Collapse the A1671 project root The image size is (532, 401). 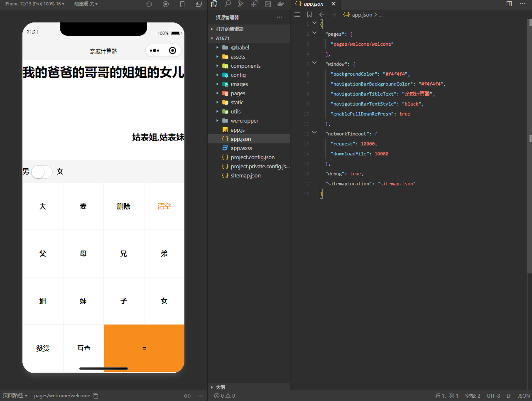point(249,38)
